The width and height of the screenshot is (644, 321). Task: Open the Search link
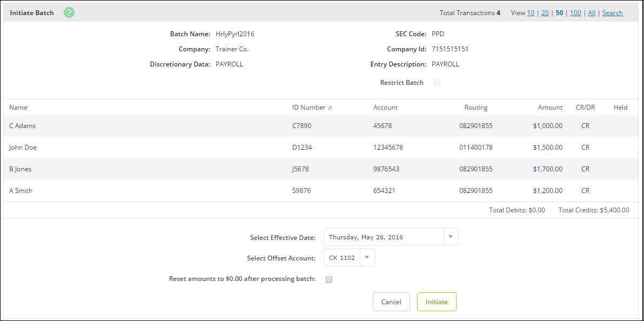(x=612, y=13)
